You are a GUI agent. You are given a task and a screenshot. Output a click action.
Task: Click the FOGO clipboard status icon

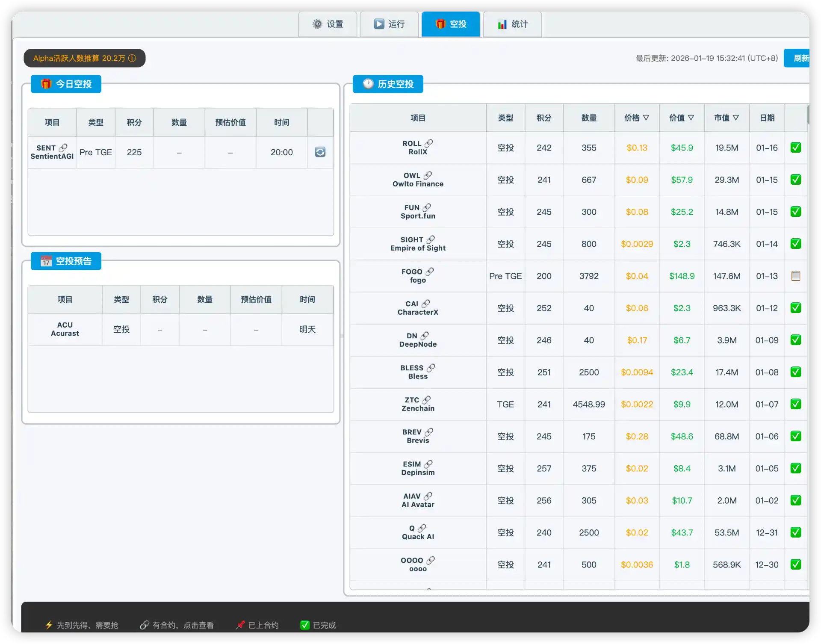(795, 276)
